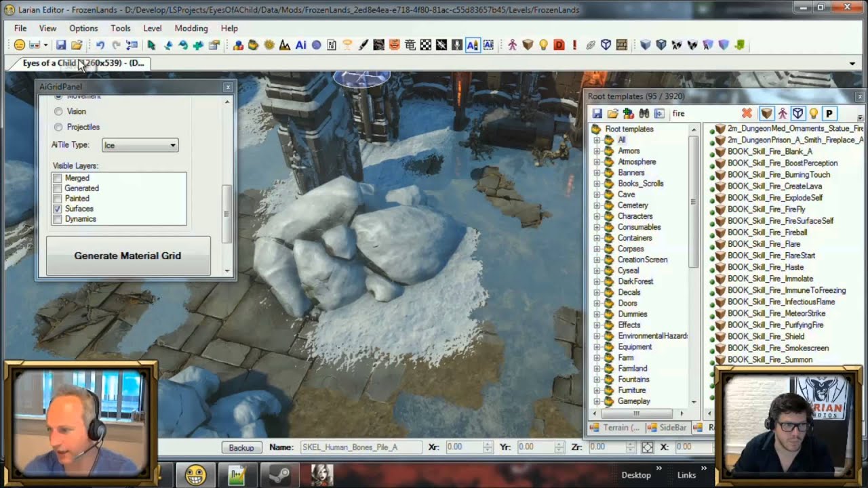Click the yellow smiley face toolbar icon

[x=20, y=45]
